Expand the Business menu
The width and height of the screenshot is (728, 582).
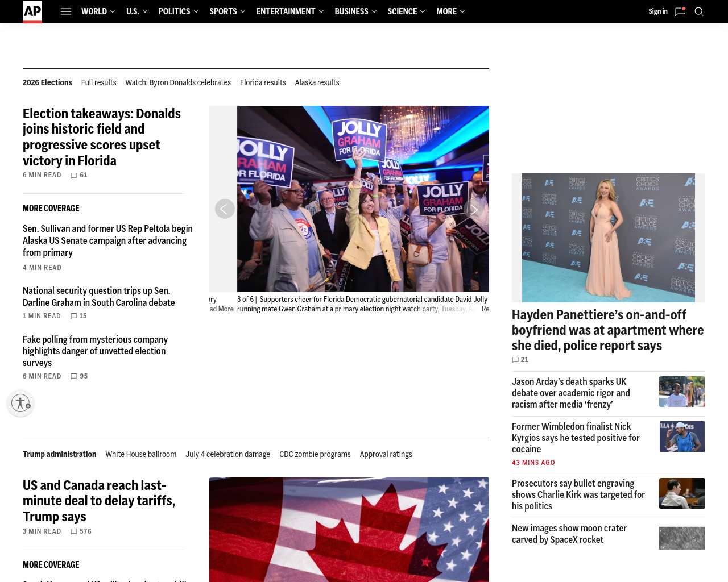click(355, 11)
